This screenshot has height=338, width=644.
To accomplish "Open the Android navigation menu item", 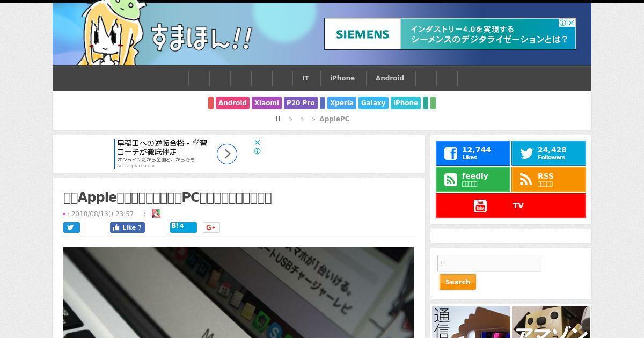I will point(390,78).
